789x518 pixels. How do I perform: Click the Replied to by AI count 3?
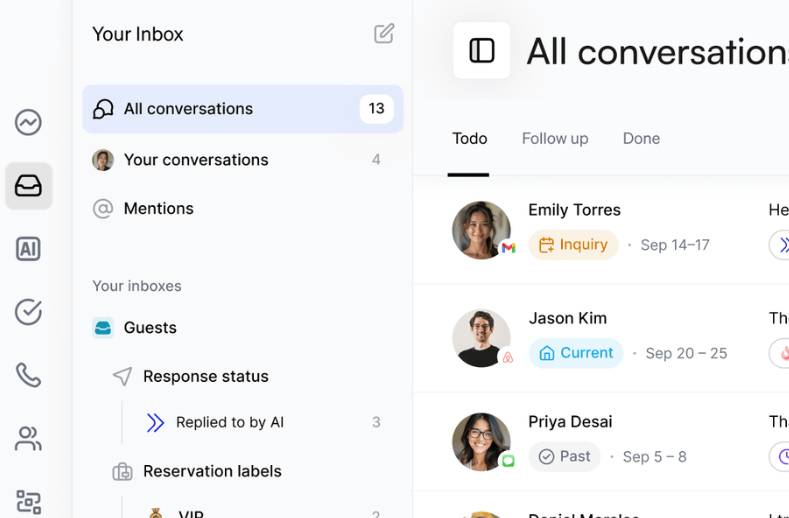click(376, 422)
